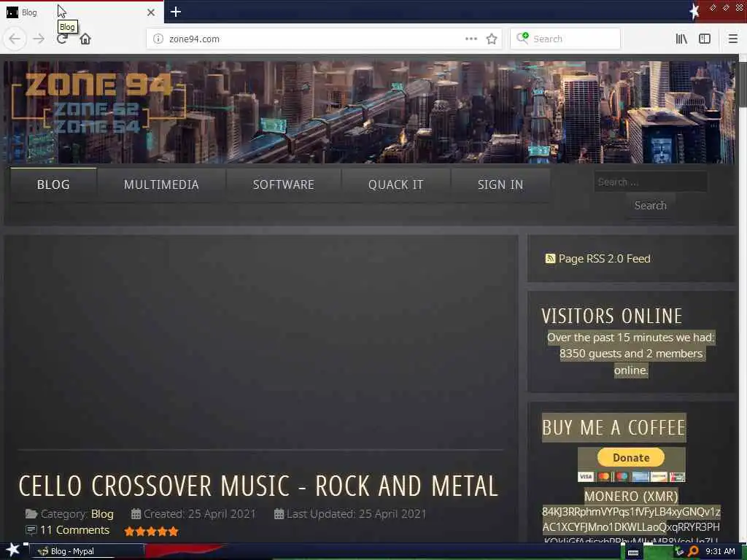The width and height of the screenshot is (747, 560).
Task: Click the website Search button
Action: point(650,205)
